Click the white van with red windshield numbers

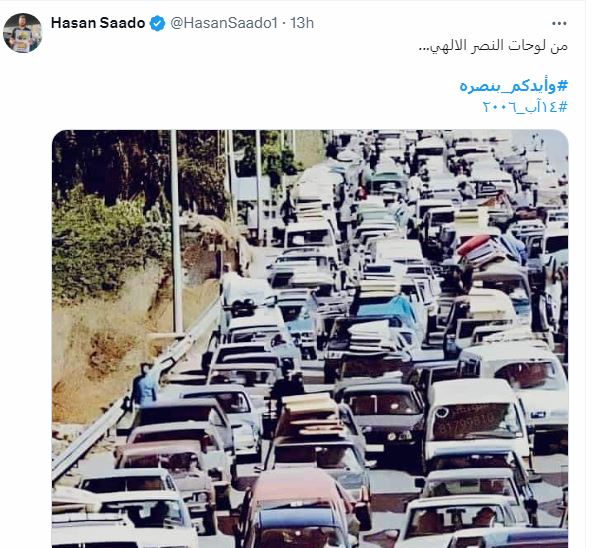click(x=476, y=419)
